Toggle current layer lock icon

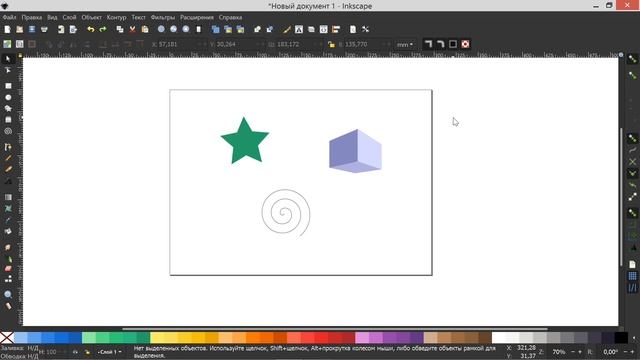tap(87, 351)
